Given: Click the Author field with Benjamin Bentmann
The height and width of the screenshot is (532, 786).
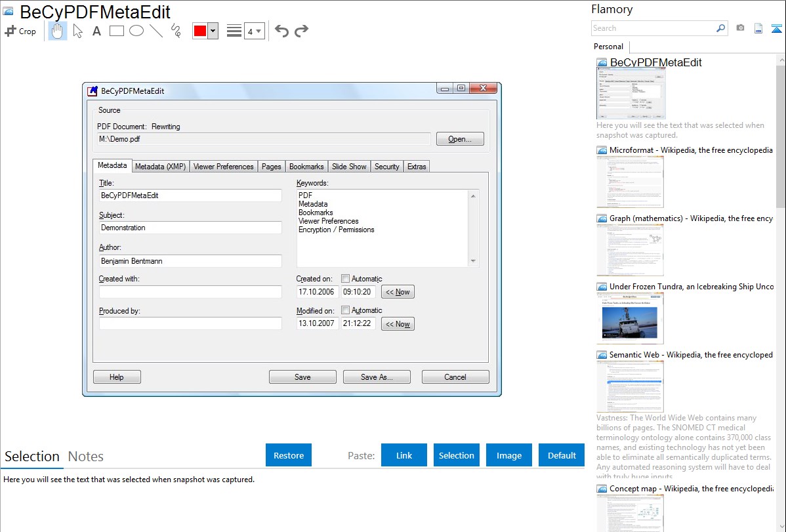Looking at the screenshot, I should point(190,260).
